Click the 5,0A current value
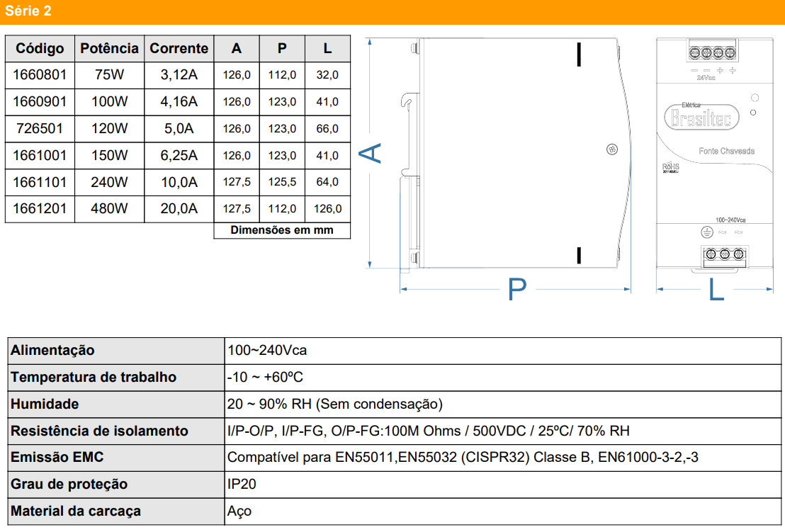Viewport: 785px width, 532px height. point(179,129)
